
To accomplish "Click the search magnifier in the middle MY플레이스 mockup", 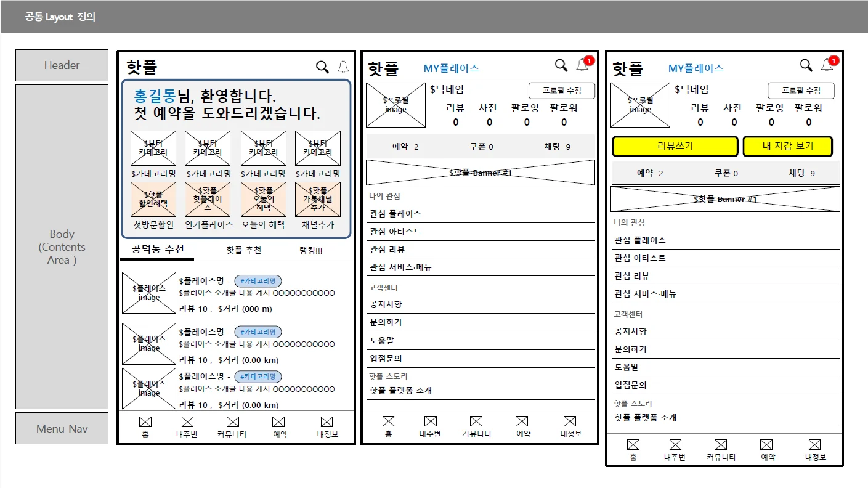I will tap(561, 65).
